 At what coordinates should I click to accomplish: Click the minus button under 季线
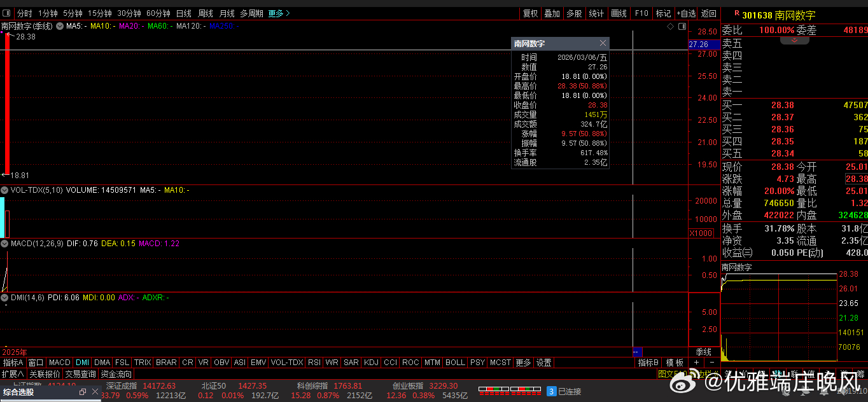pos(712,363)
